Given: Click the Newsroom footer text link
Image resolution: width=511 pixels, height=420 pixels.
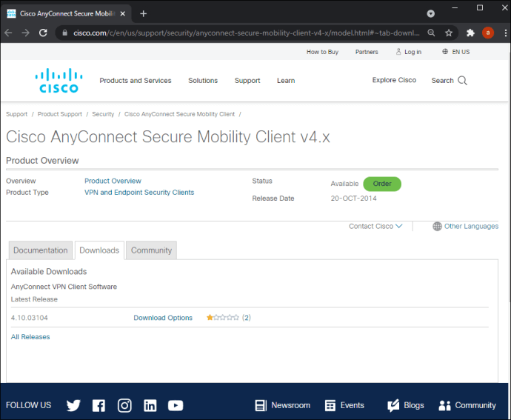Looking at the screenshot, I should tap(291, 405).
